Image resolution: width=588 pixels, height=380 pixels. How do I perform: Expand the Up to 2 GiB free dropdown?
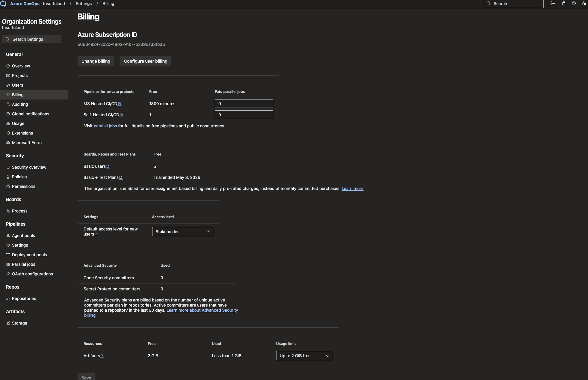point(304,356)
